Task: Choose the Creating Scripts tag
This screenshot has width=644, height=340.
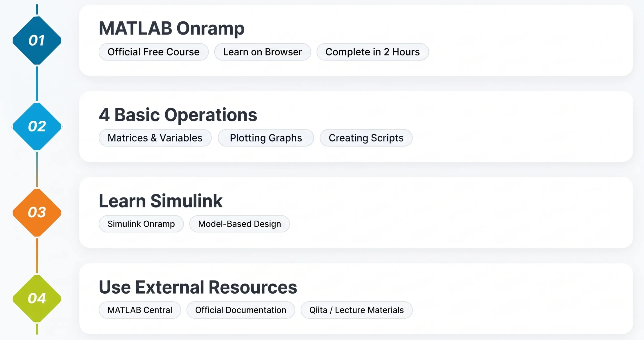Action: click(366, 138)
